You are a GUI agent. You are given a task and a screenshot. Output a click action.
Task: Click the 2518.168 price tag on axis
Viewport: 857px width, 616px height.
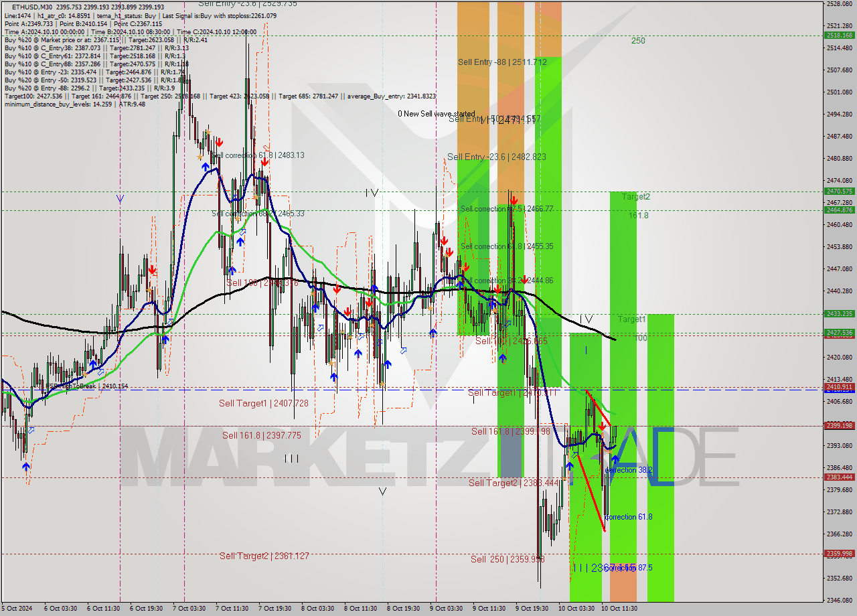pos(839,35)
